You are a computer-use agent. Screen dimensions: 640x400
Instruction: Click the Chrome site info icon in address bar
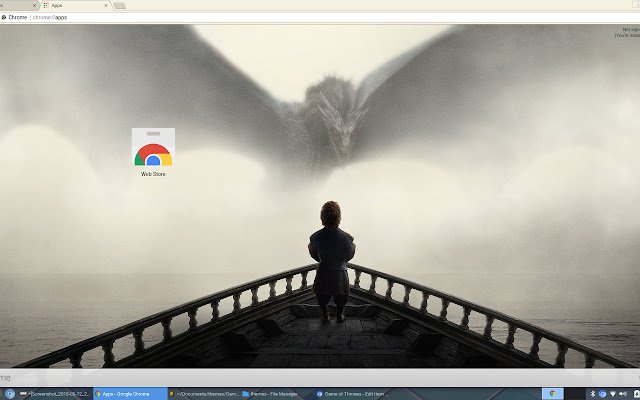[x=4, y=18]
